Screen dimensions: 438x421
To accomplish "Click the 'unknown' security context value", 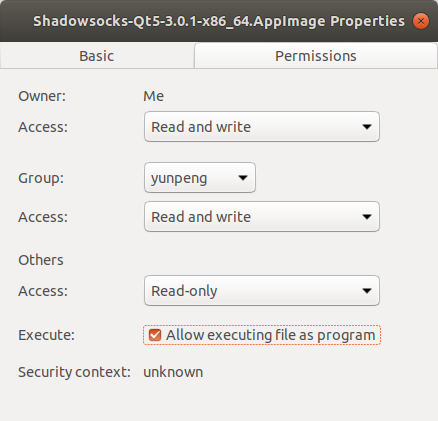I will click(173, 372).
